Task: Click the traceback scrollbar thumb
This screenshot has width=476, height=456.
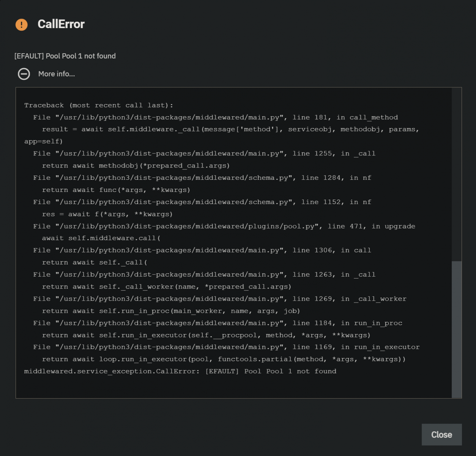Action: [x=457, y=329]
